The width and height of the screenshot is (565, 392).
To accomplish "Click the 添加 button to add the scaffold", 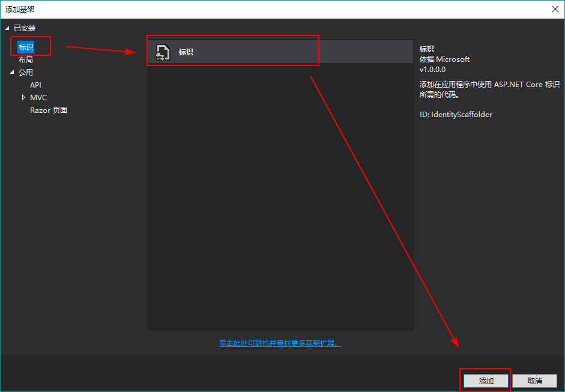I will (x=485, y=380).
